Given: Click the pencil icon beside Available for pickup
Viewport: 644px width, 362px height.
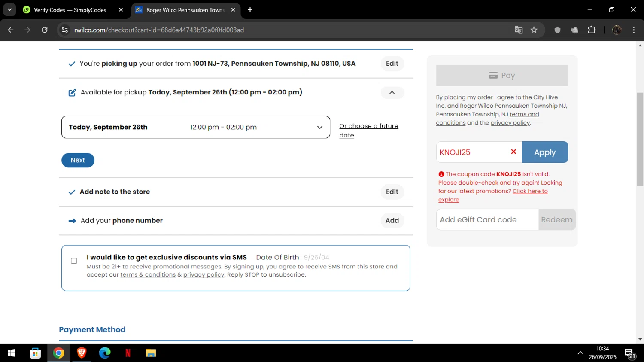Looking at the screenshot, I should pos(72,93).
